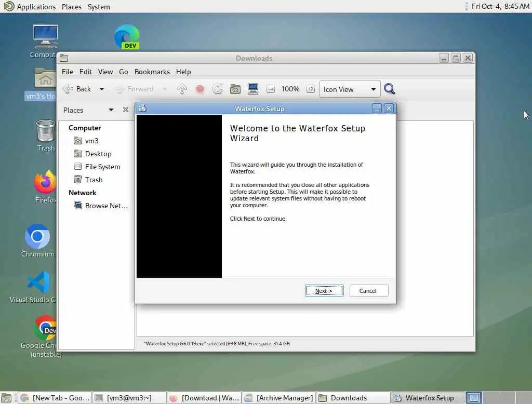Image resolution: width=532 pixels, height=404 pixels.
Task: Select Browse Network in the sidebar
Action: click(100, 206)
